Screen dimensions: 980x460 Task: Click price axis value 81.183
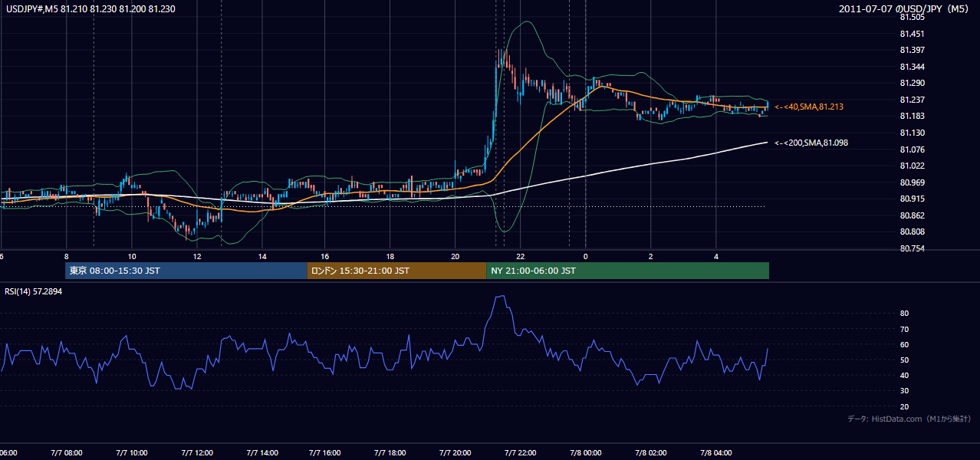coord(911,116)
